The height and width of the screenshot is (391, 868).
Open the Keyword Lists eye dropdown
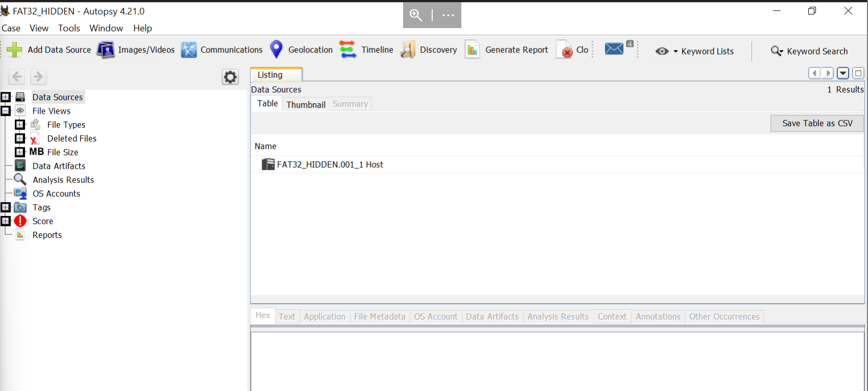667,51
